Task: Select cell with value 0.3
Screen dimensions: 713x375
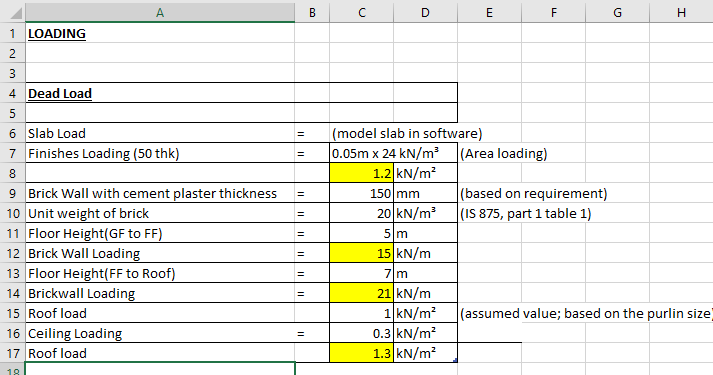Action: [x=362, y=333]
